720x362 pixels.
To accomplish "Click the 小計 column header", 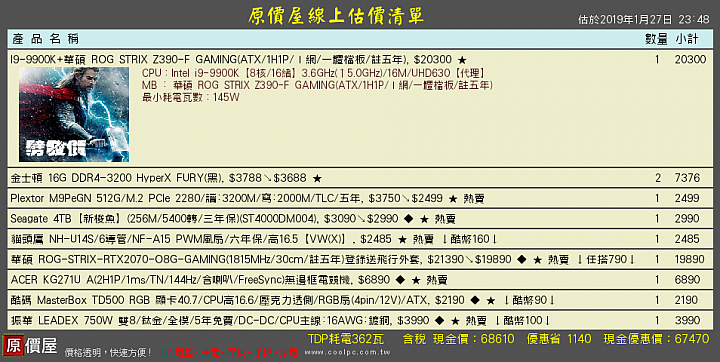I will coord(687,39).
